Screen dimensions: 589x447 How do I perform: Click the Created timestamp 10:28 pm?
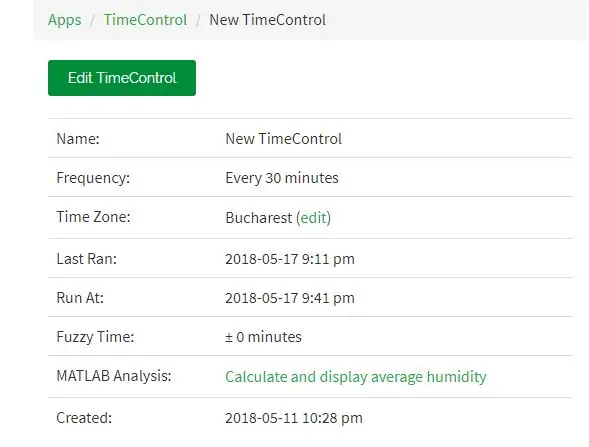click(x=294, y=418)
